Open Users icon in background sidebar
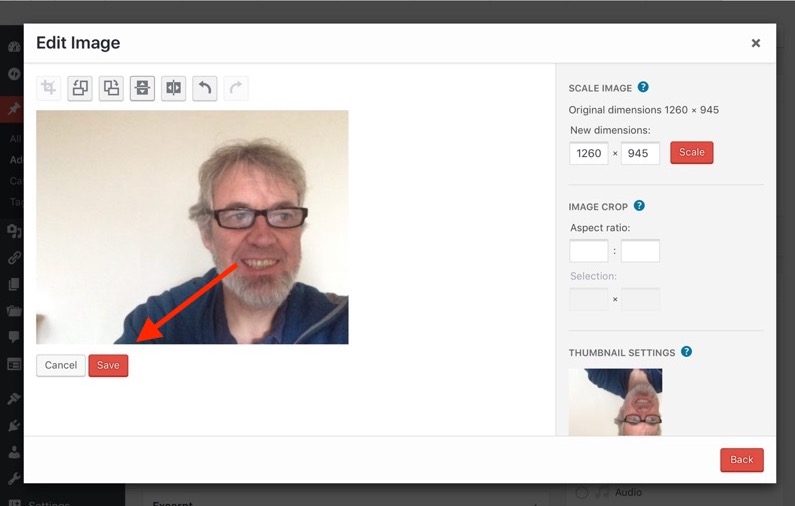This screenshot has height=506, width=795. [x=14, y=452]
